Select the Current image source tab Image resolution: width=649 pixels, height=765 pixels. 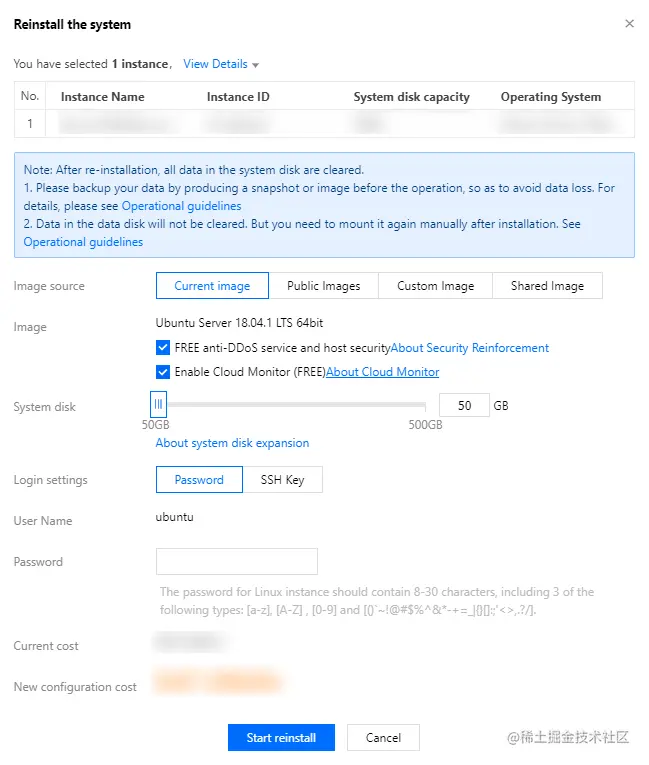(212, 285)
